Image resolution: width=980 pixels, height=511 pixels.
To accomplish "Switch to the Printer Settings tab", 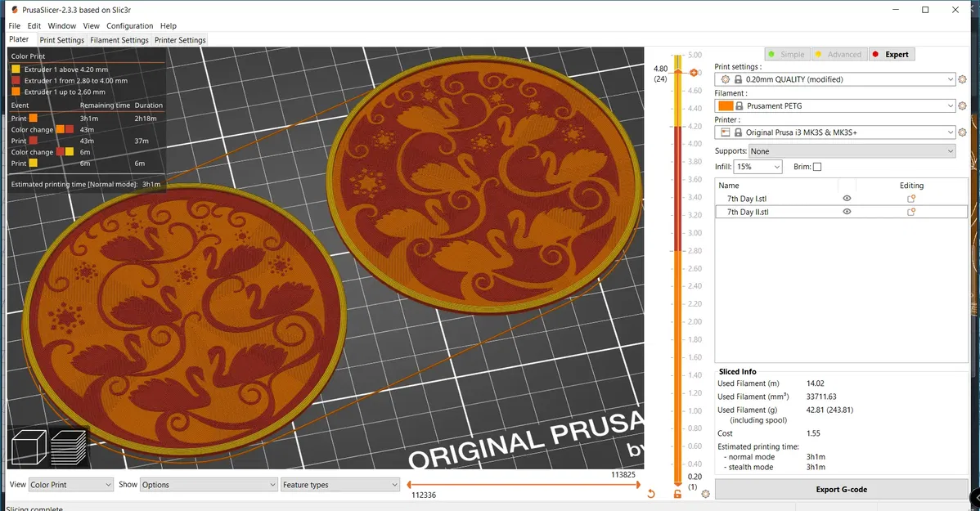I will point(180,40).
